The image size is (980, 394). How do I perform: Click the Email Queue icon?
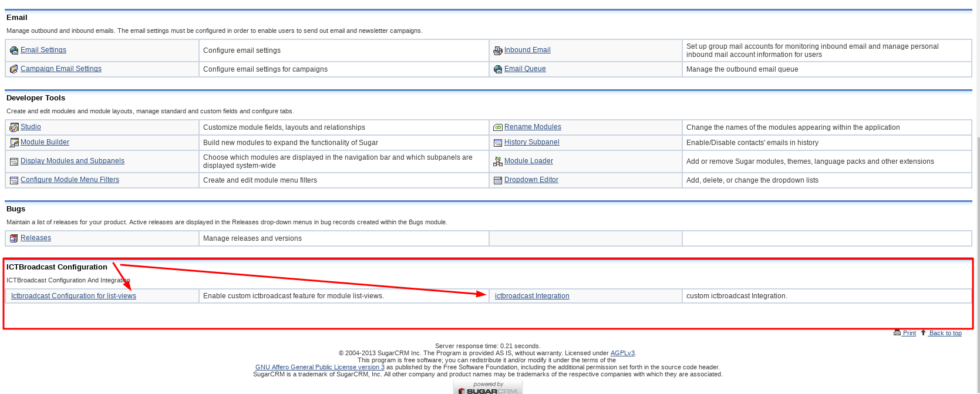pyautogui.click(x=498, y=69)
